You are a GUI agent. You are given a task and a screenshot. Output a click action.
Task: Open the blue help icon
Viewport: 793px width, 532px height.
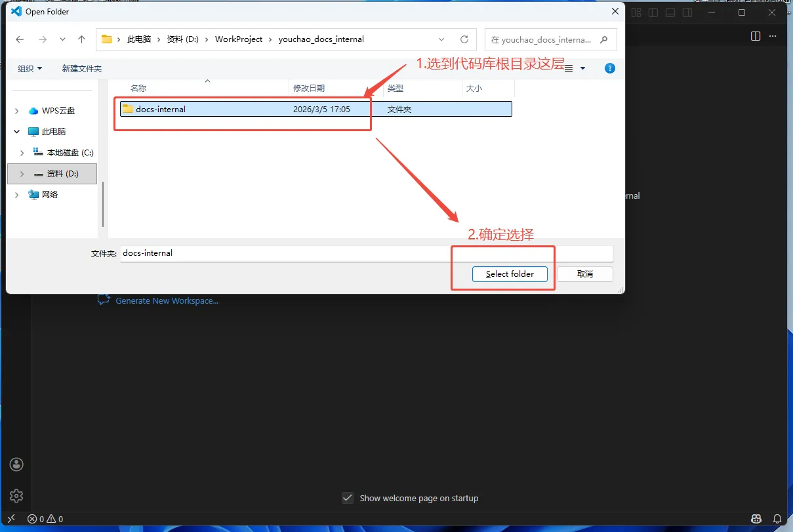click(610, 68)
